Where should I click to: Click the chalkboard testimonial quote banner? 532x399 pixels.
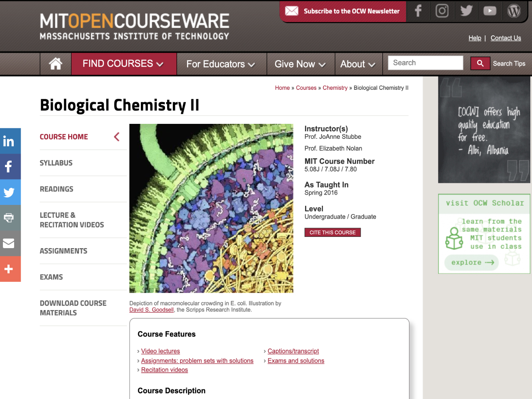tap(484, 130)
